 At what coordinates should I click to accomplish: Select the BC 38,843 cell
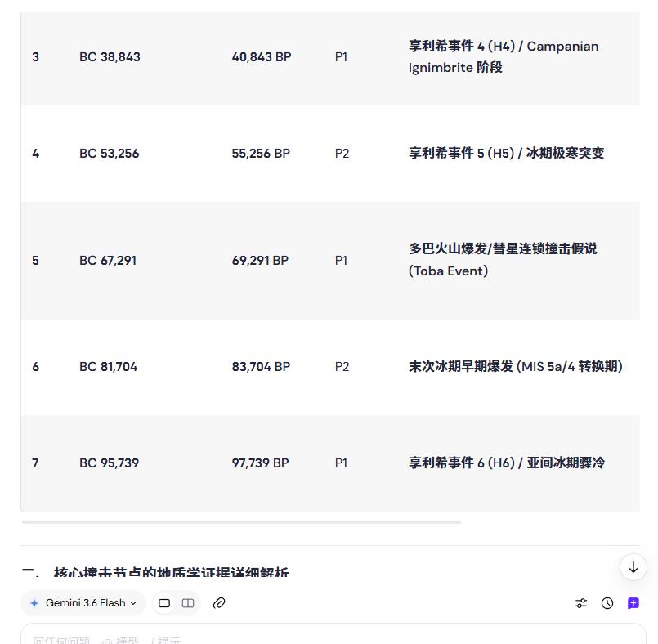(x=110, y=57)
